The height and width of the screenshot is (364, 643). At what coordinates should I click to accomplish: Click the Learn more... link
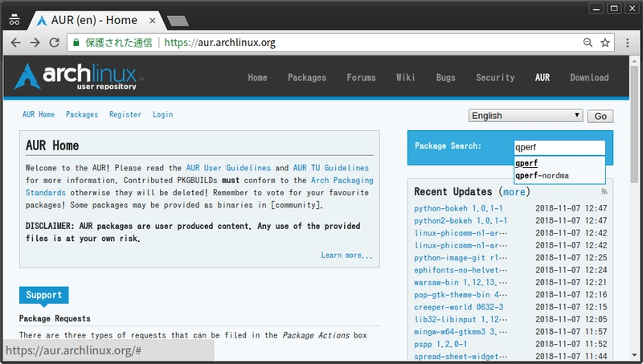[x=347, y=255]
